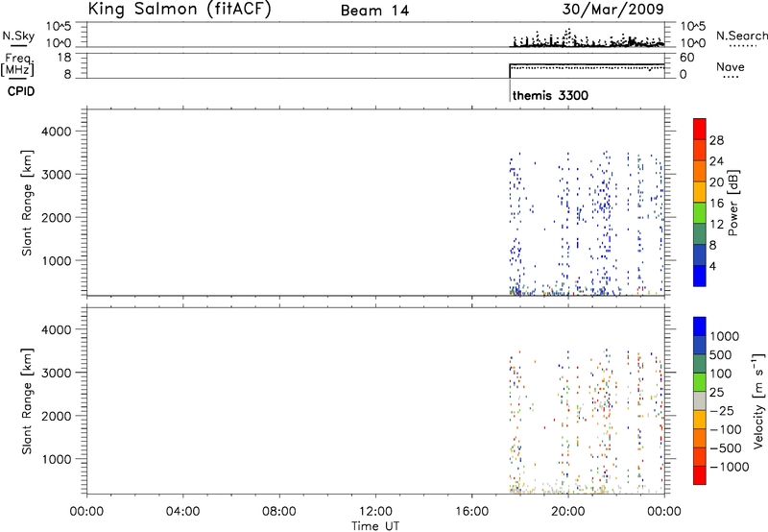Click the '04:00' time tick label

(182, 512)
